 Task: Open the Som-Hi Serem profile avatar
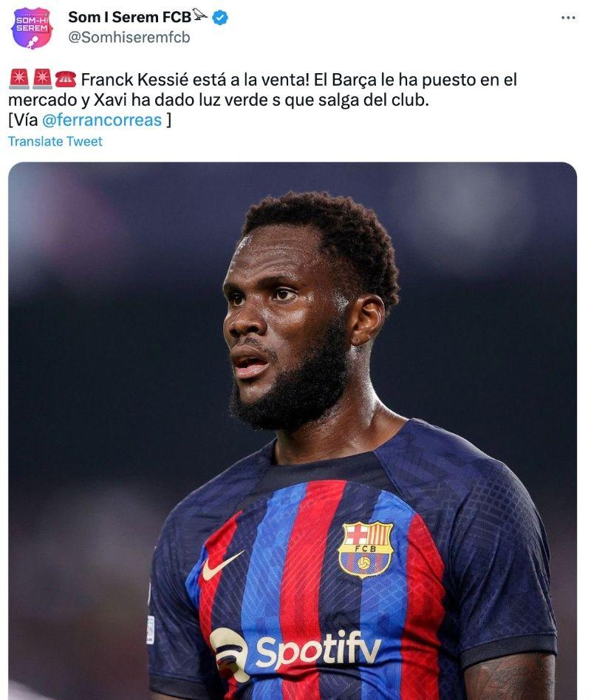click(32, 27)
